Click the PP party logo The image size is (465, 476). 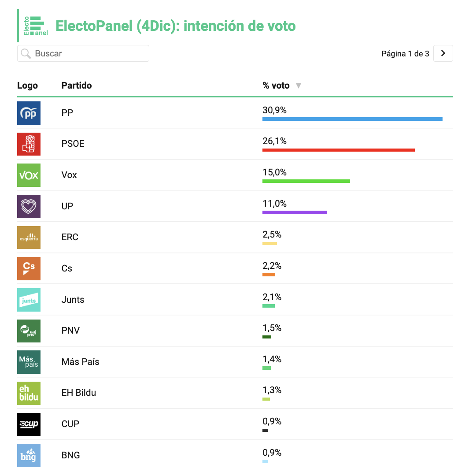click(29, 113)
